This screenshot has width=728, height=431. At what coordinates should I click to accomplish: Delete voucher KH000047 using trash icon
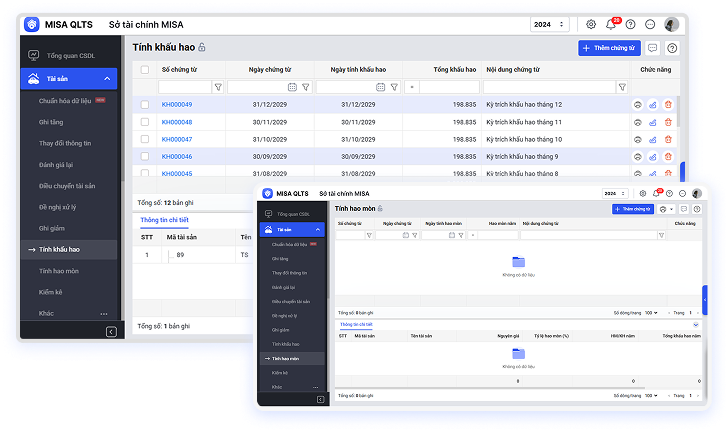click(x=668, y=139)
